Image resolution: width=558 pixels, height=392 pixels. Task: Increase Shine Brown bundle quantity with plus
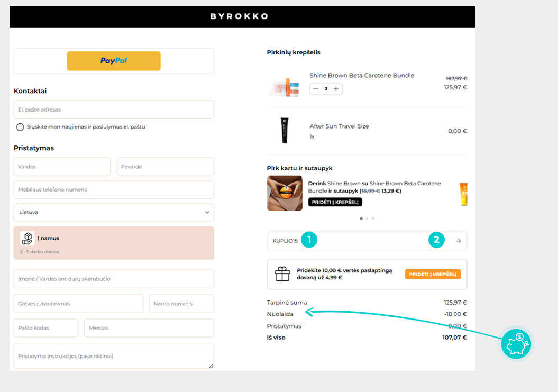[x=336, y=89]
